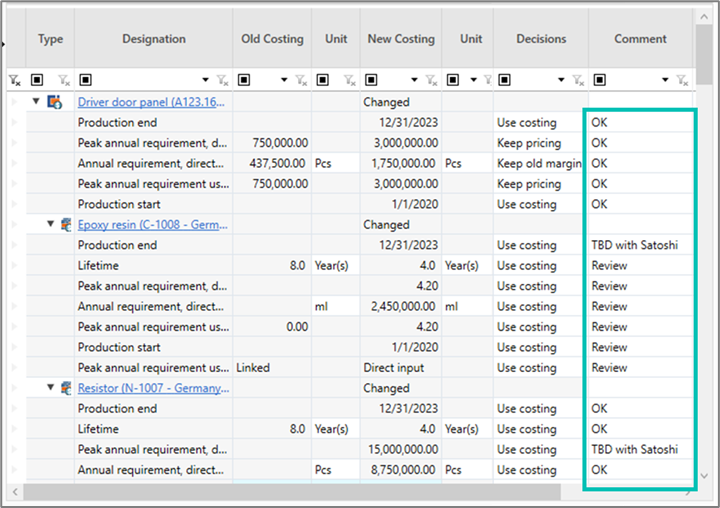The image size is (720, 508).
Task: Open filter operator icon in Old Costing column
Action: [x=244, y=80]
